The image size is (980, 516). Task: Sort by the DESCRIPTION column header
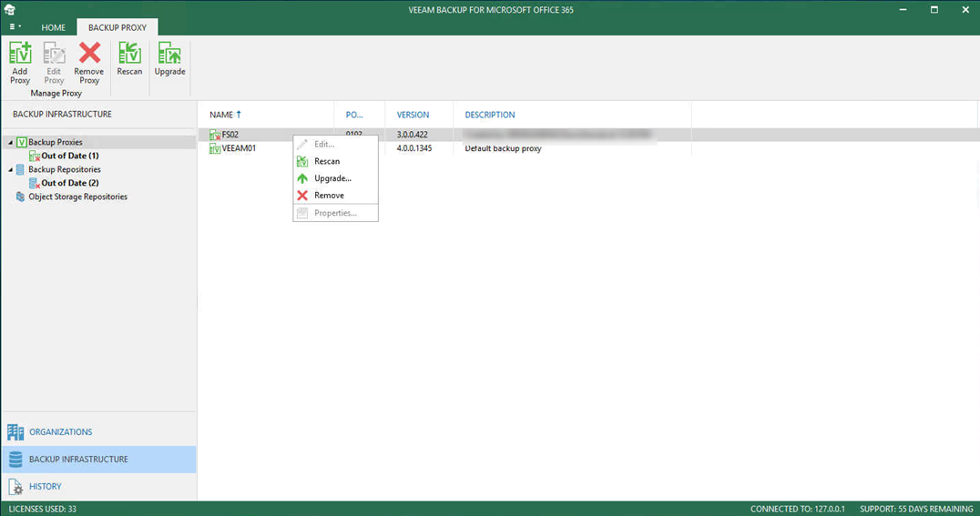[490, 115]
